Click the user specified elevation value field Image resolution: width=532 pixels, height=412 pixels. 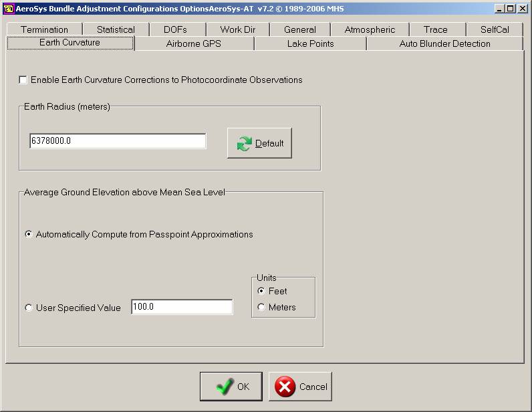(x=182, y=307)
